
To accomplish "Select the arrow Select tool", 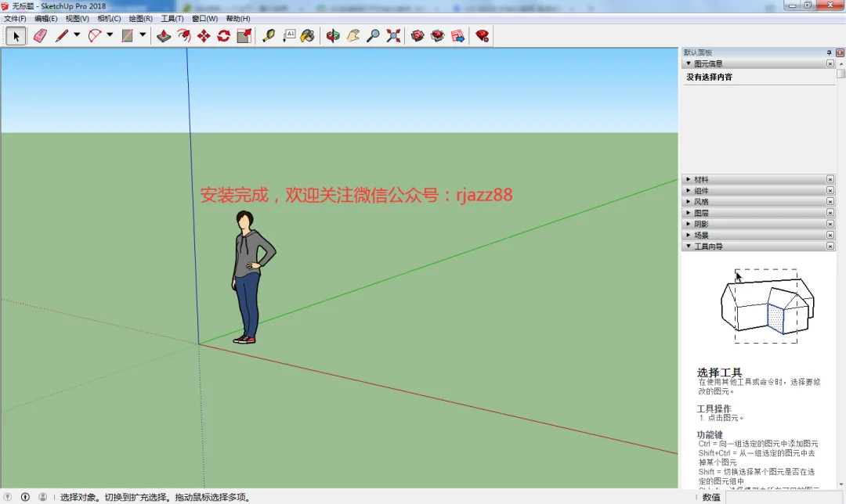I will click(x=16, y=36).
